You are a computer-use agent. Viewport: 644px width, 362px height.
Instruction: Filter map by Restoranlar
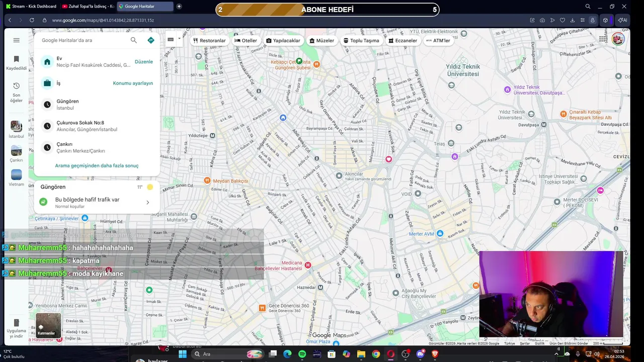tap(209, 41)
